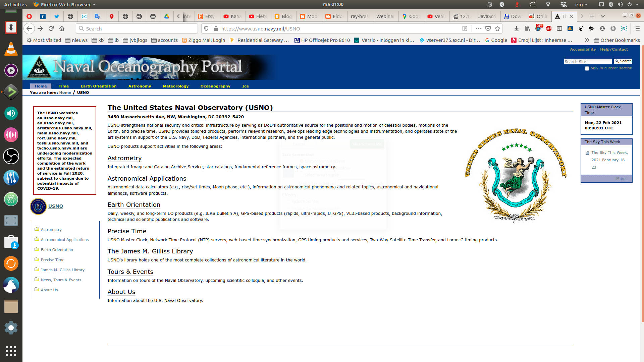Open Tours & Events heading link
The height and width of the screenshot is (362, 644).
coord(130,272)
